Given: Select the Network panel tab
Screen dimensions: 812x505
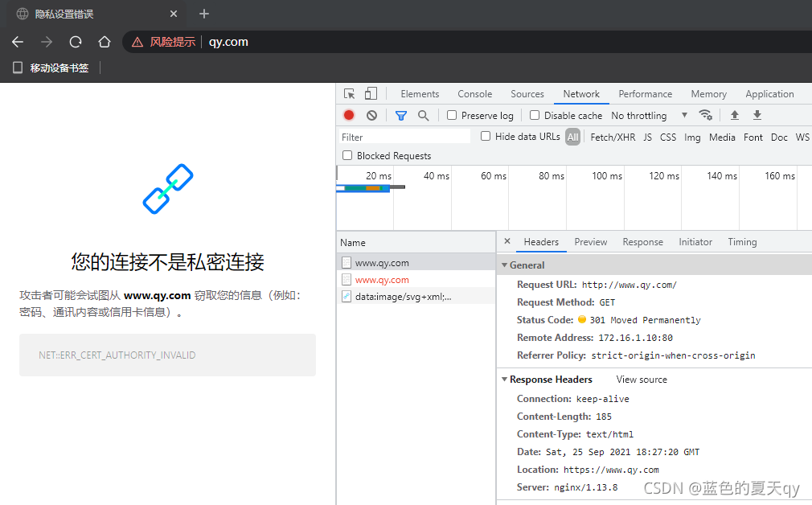Looking at the screenshot, I should coord(581,94).
